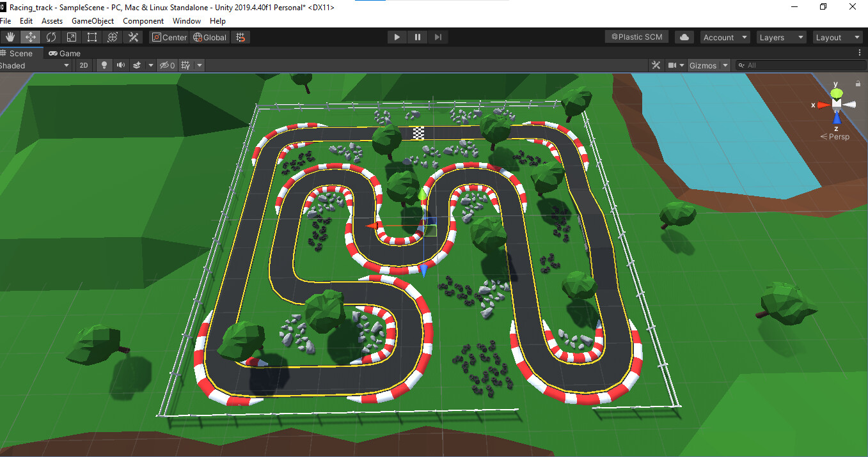Select the Move tool

click(30, 36)
